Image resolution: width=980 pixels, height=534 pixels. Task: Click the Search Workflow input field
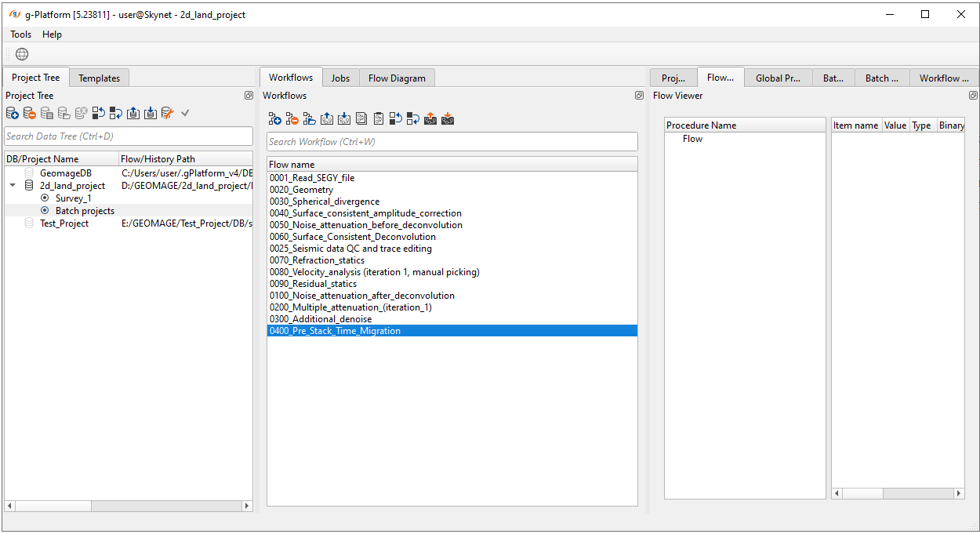coord(452,142)
